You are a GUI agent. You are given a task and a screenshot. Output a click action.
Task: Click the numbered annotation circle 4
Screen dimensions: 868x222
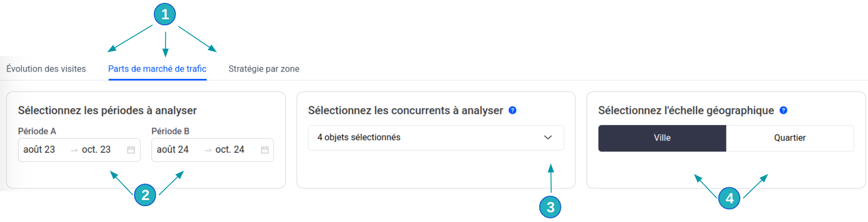[x=729, y=198]
